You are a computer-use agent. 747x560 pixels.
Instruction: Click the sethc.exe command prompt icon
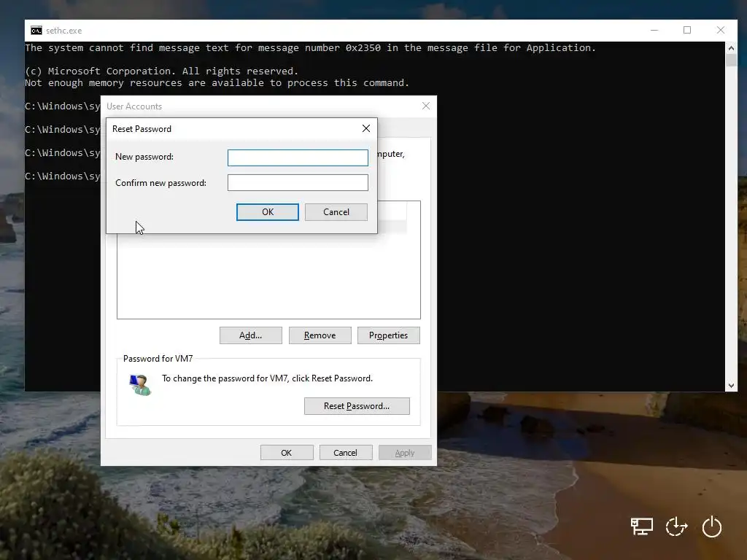36,31
